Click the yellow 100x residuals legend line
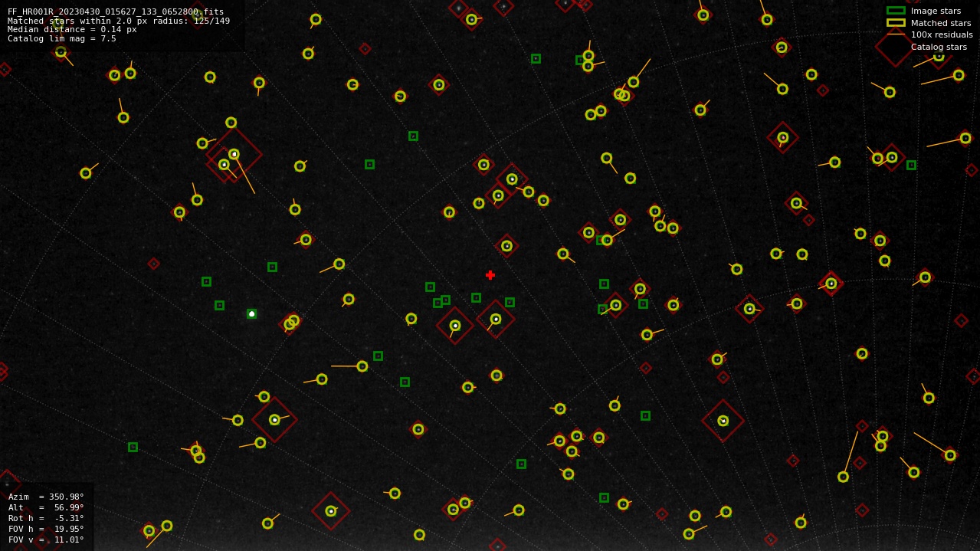980x551 pixels. tap(896, 34)
